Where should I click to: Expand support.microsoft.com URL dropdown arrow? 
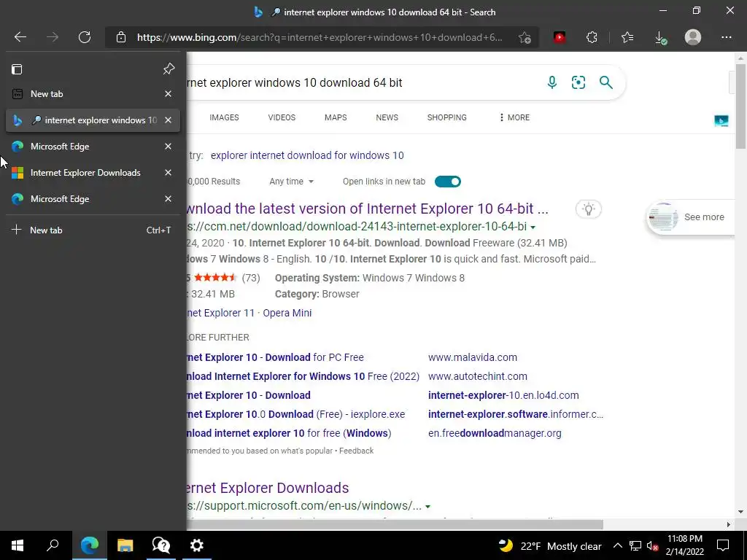(427, 507)
